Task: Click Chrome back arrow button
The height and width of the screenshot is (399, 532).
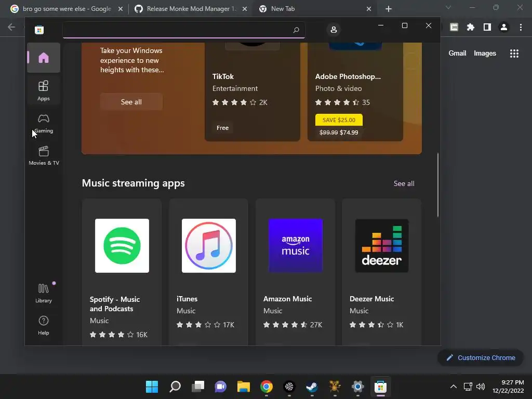Action: click(11, 27)
